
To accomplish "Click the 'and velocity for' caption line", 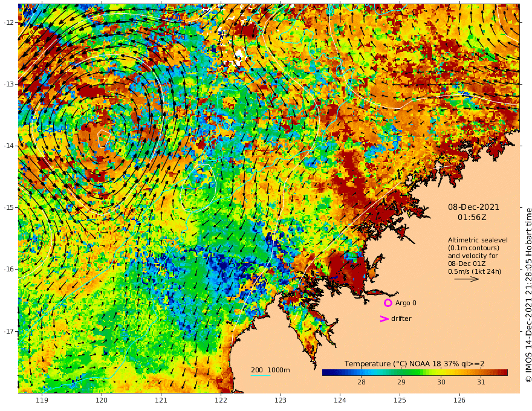I will (473, 256).
